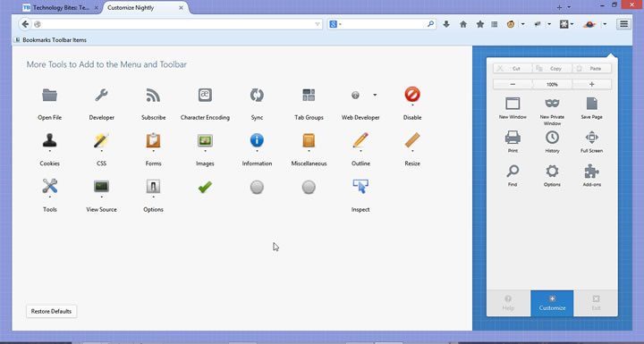Click Bookmarks Toolbar Items placeholder
The width and height of the screenshot is (644, 344).
(50, 40)
